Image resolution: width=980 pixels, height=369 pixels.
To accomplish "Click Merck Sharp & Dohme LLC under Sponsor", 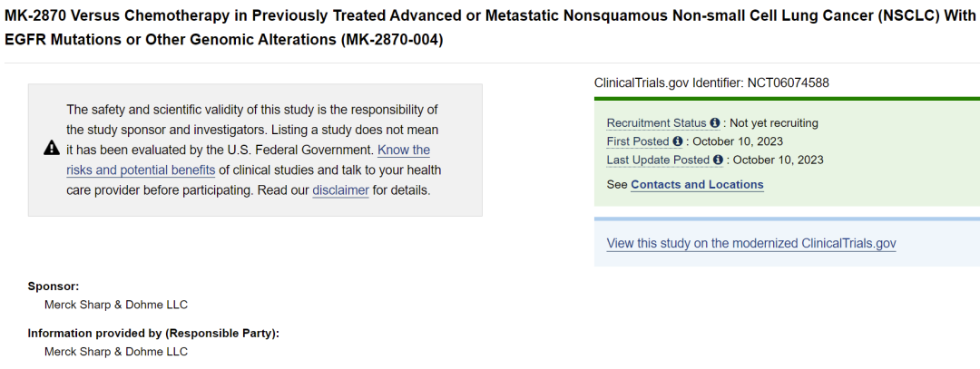I will pyautogui.click(x=116, y=305).
